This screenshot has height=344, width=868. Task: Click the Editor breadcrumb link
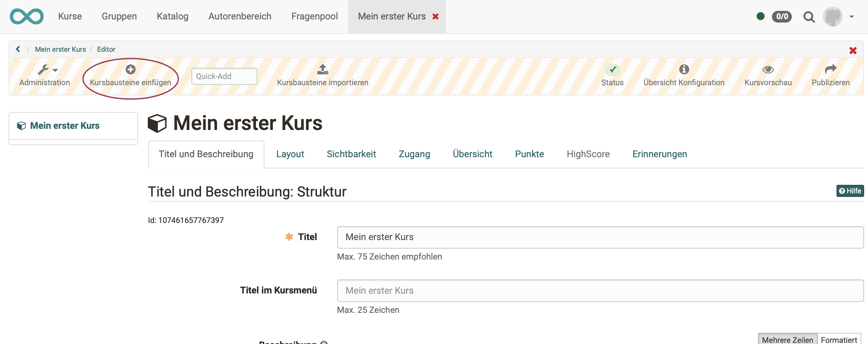(x=106, y=49)
